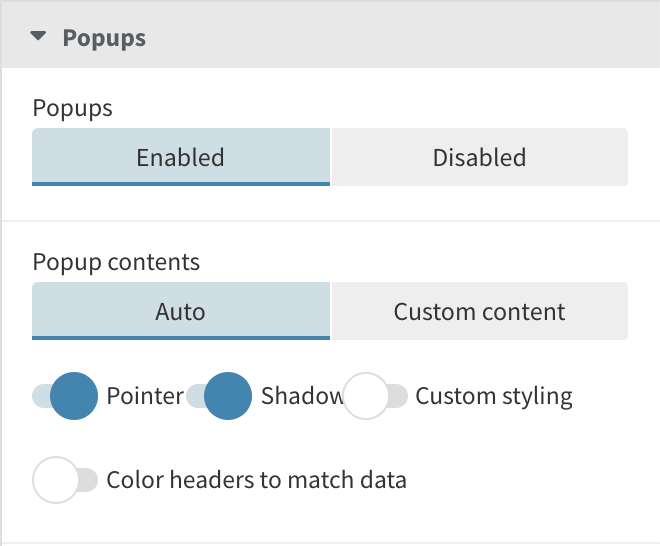Click the Custom styling label text
660x546 pixels.
[x=493, y=396]
